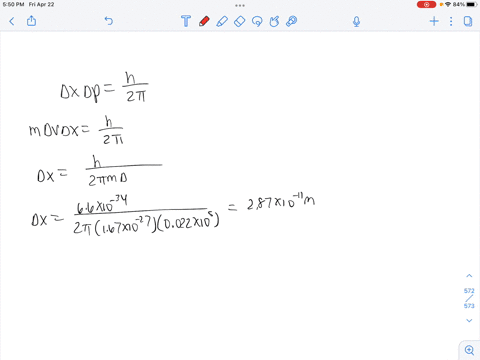The image size is (480, 360).
Task: Open the share export icon
Action: pos(31,21)
